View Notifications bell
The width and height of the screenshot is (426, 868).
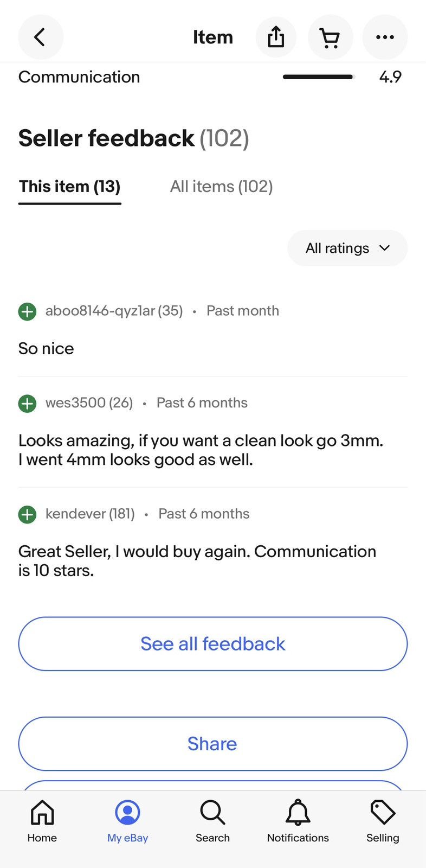point(298,821)
